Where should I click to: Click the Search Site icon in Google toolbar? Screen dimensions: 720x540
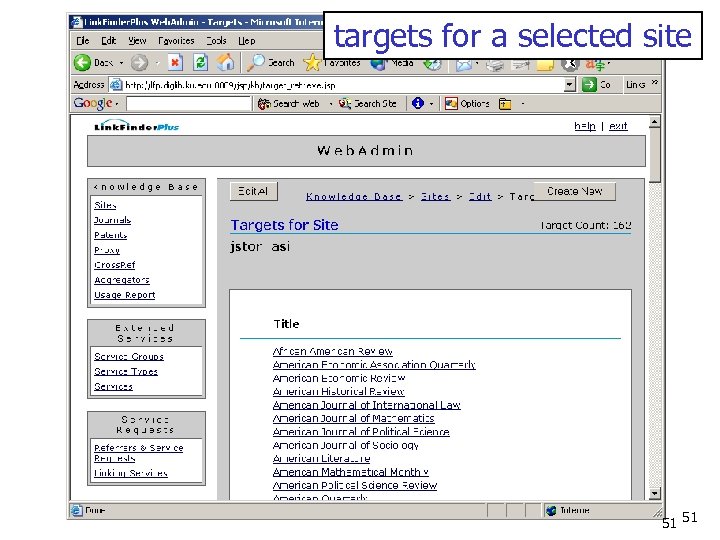pyautogui.click(x=345, y=104)
